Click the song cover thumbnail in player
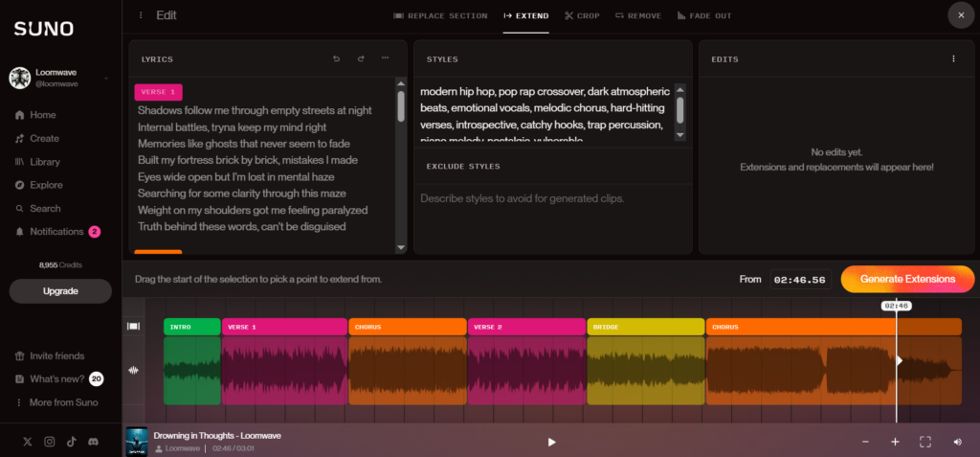Image resolution: width=980 pixels, height=457 pixels. [x=136, y=442]
